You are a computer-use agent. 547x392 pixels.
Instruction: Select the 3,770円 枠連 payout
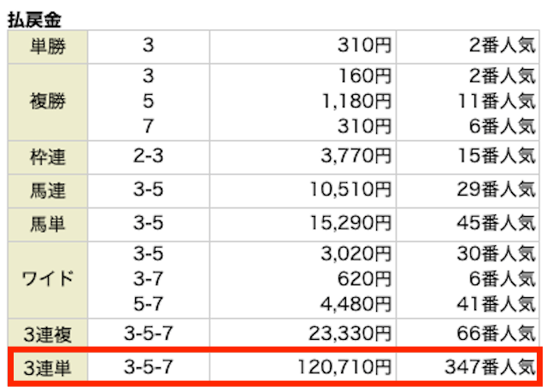(x=356, y=156)
